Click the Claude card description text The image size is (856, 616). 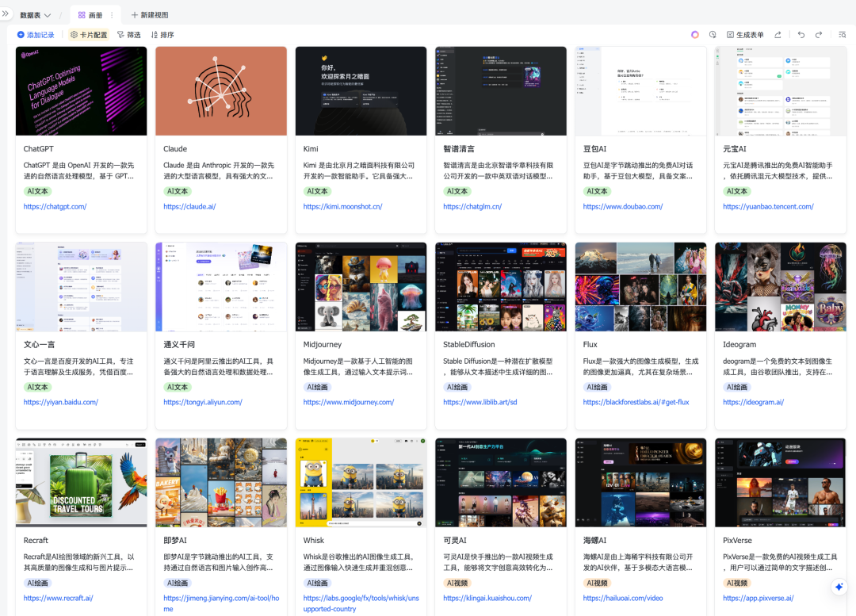219,170
